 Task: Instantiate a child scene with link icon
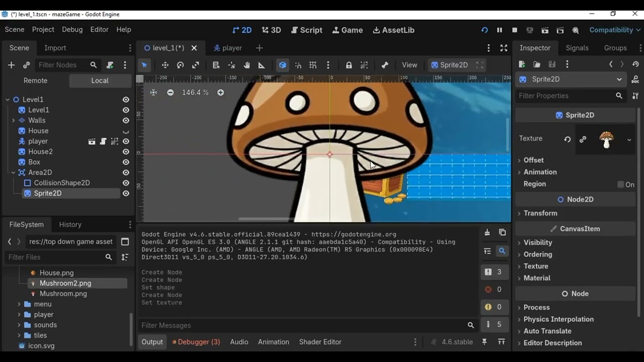pyautogui.click(x=27, y=65)
